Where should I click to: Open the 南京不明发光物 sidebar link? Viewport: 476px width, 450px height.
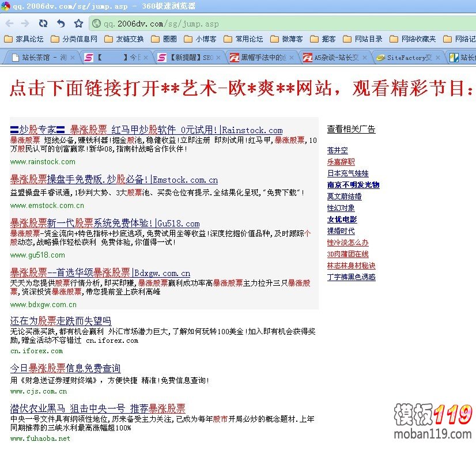click(x=353, y=185)
